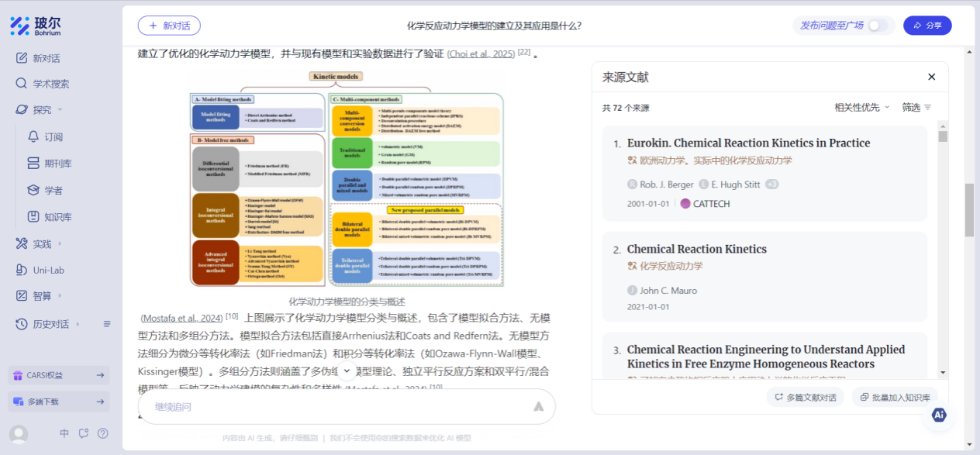The image size is (980, 455).
Task: Click the send arrow in follow-up box
Action: 538,406
